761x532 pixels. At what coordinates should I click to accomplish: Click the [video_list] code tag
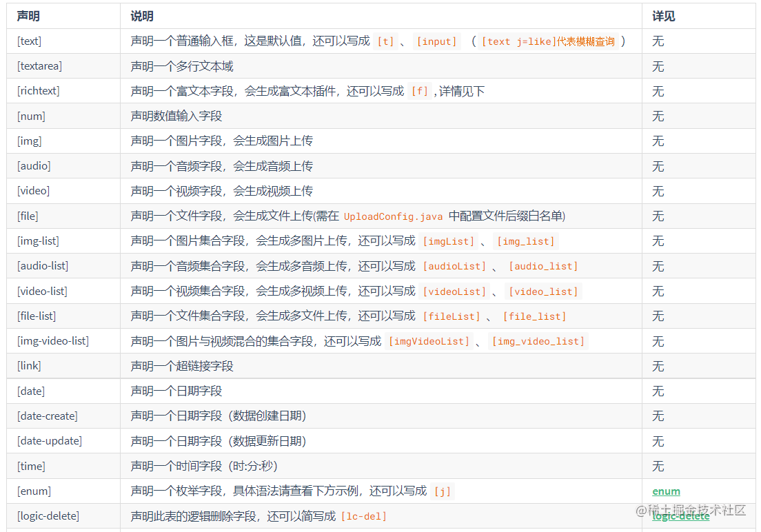(543, 291)
